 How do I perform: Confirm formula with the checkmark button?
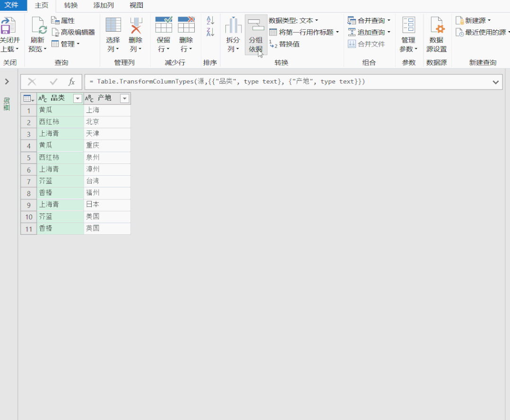[53, 82]
